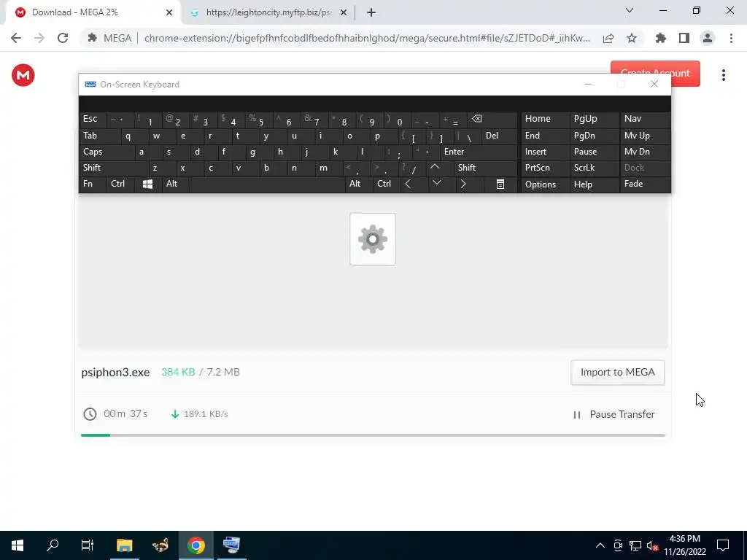Share this page icon in address bar

[x=608, y=39]
